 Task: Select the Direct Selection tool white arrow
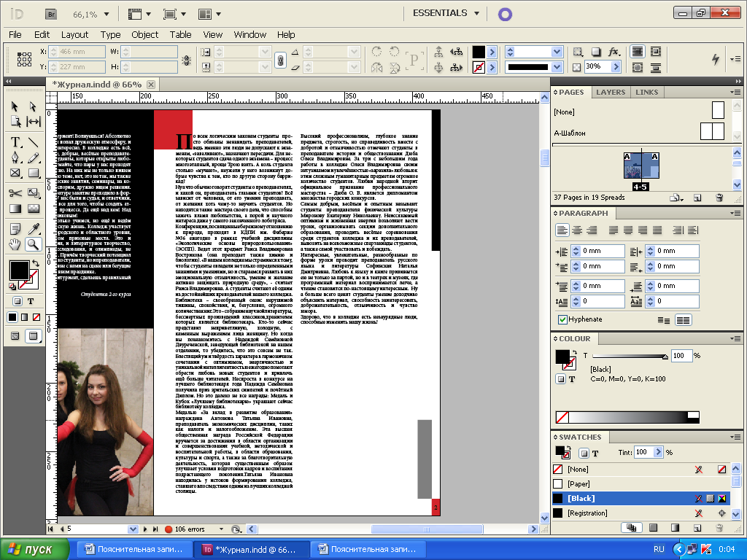32,106
